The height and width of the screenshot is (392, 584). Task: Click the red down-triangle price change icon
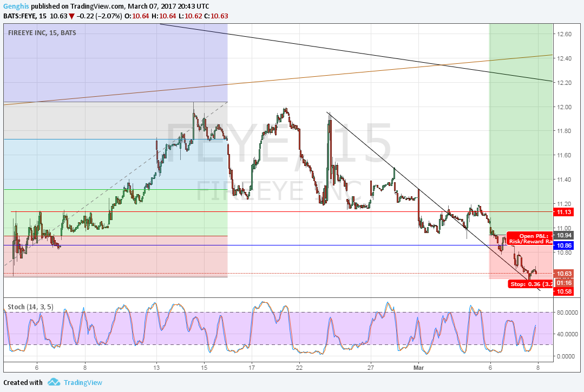coord(71,16)
